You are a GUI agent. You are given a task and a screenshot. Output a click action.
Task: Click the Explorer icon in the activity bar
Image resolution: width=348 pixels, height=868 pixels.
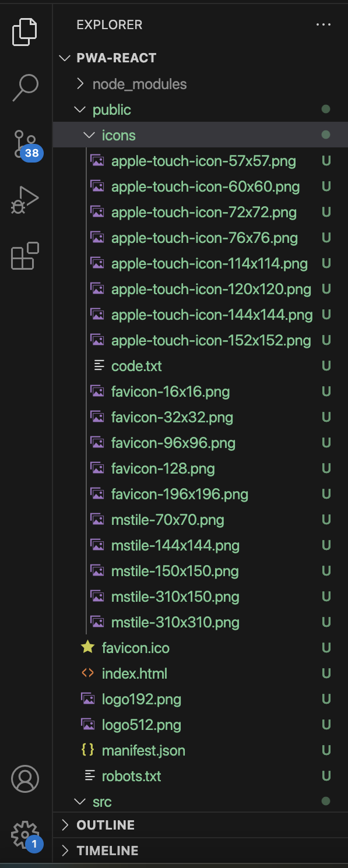(24, 32)
